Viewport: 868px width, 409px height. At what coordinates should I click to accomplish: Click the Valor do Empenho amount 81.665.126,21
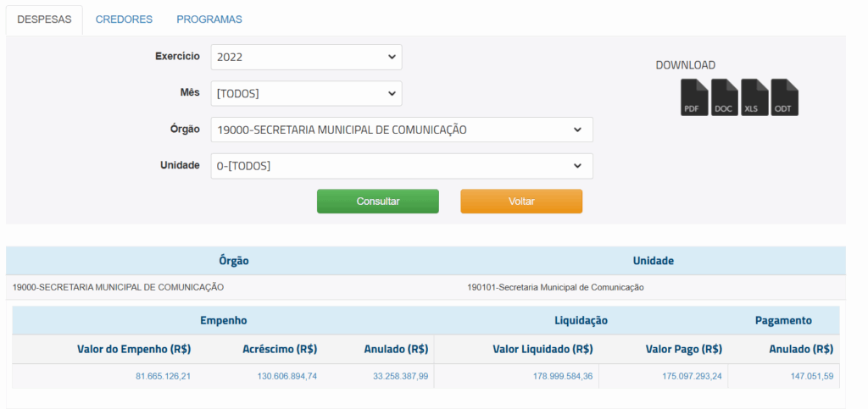pos(163,376)
